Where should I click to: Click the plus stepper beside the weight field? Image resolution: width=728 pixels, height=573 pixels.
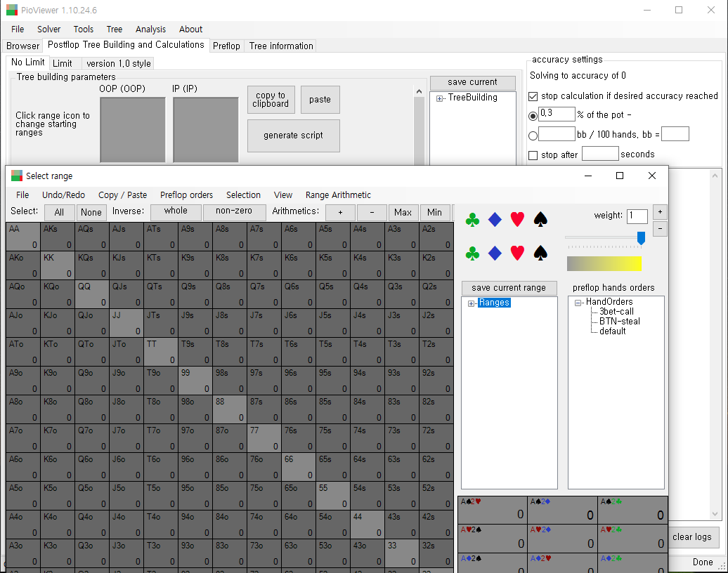pyautogui.click(x=660, y=212)
